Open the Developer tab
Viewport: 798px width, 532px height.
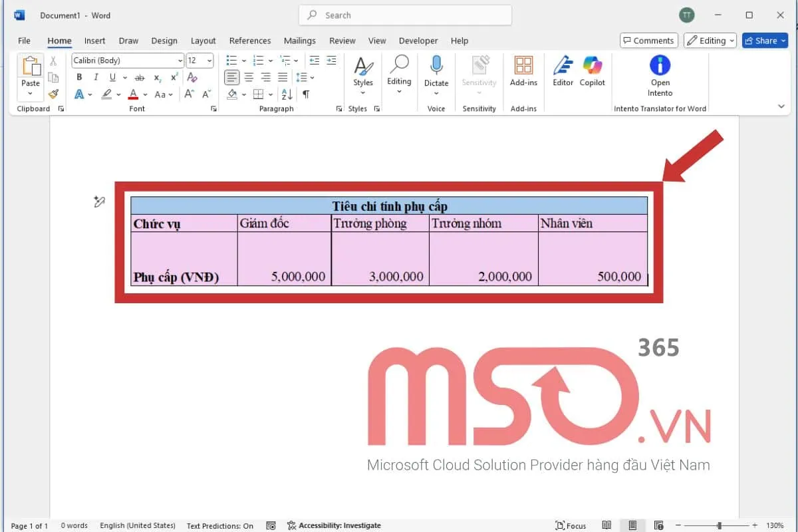(x=418, y=41)
